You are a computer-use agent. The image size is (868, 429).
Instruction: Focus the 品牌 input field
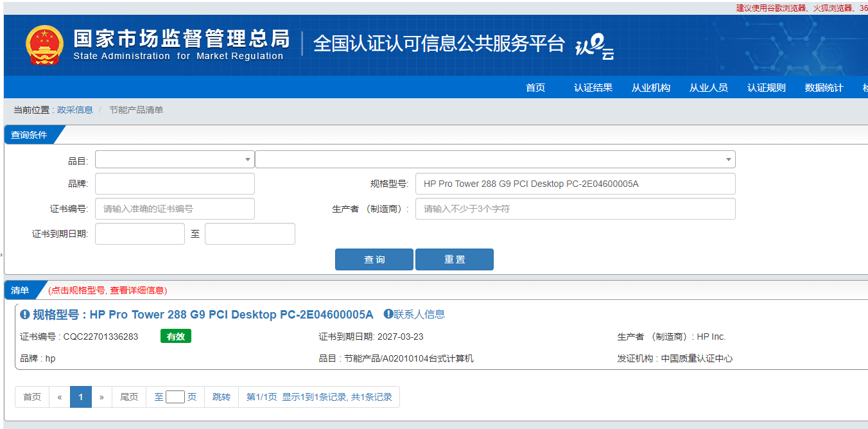click(175, 184)
